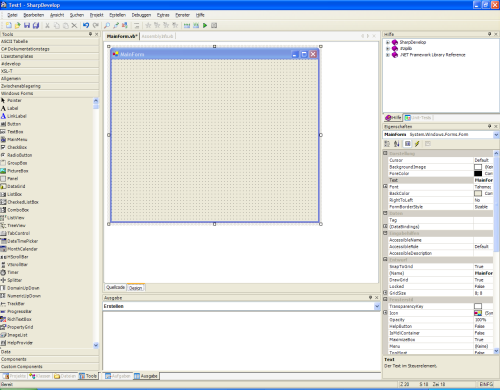Expand the Icon property row
The height and width of the screenshot is (390, 500).
(385, 313)
